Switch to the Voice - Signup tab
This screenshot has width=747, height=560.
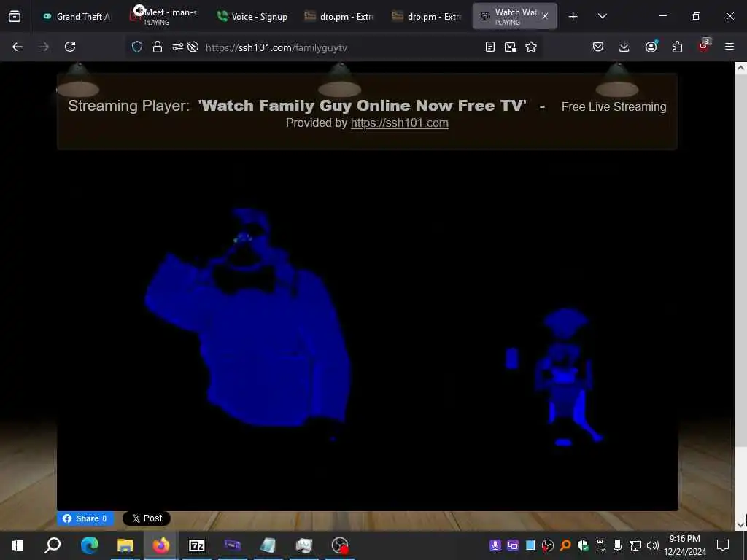252,17
